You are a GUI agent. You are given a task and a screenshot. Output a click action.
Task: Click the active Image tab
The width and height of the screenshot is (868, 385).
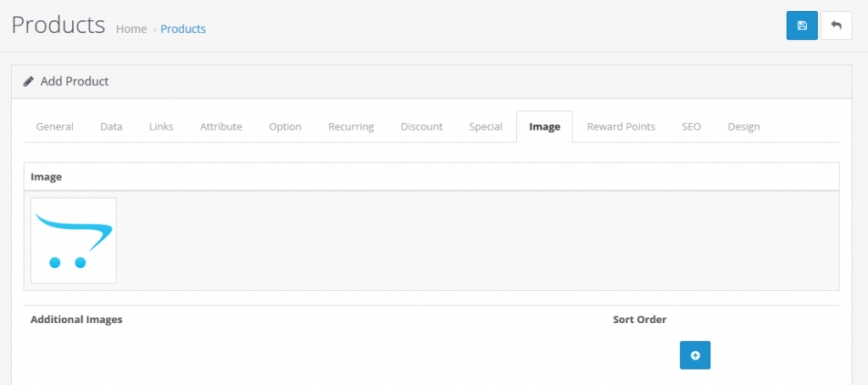(x=544, y=126)
